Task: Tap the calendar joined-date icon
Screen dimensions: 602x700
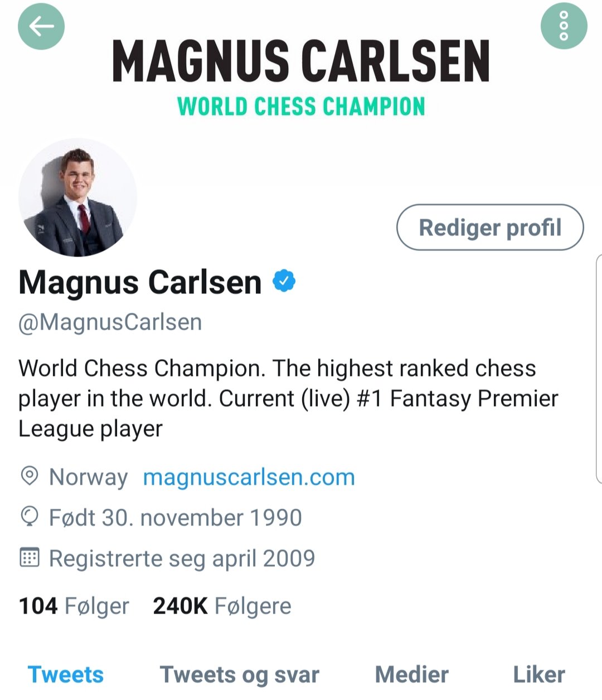Action: click(29, 558)
